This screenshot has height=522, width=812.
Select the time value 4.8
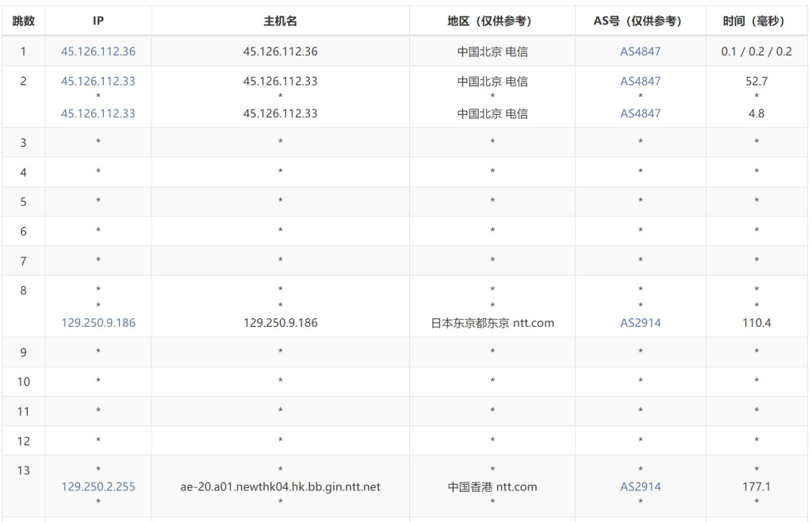click(x=756, y=113)
